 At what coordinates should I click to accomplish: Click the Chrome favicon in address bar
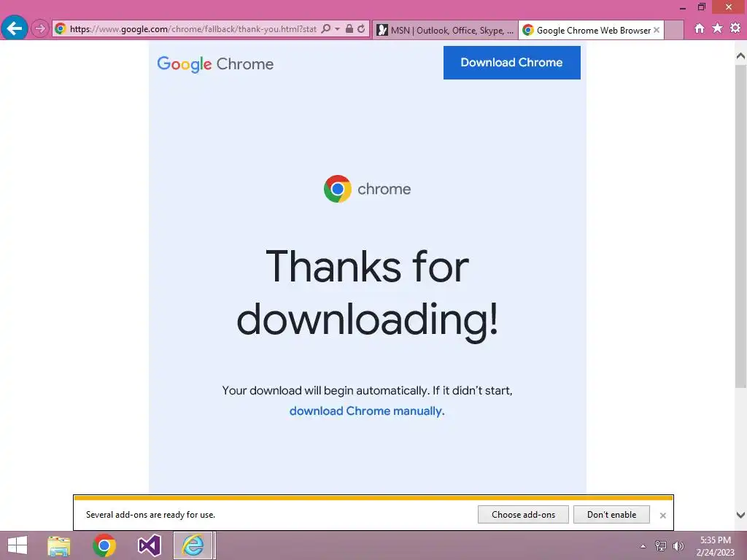coord(61,29)
